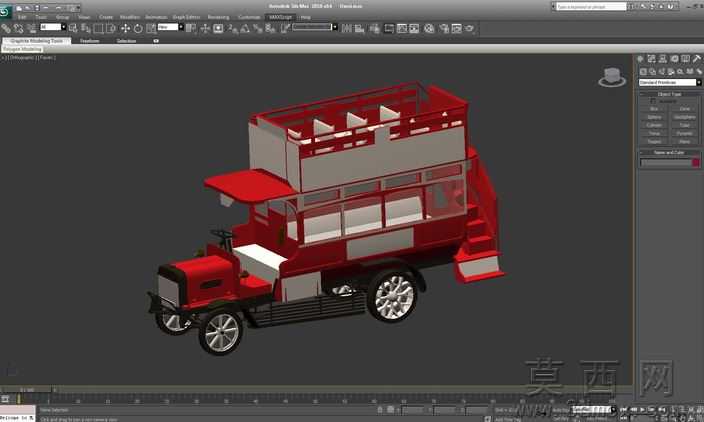Click the Use Pivot Point Center icon
This screenshot has height=422, width=704.
[191, 28]
